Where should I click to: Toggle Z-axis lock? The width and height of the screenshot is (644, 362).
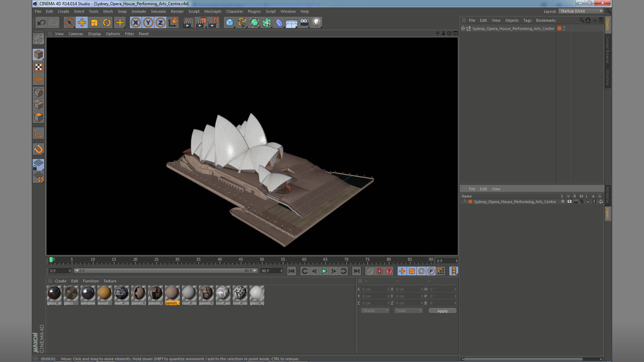point(161,23)
